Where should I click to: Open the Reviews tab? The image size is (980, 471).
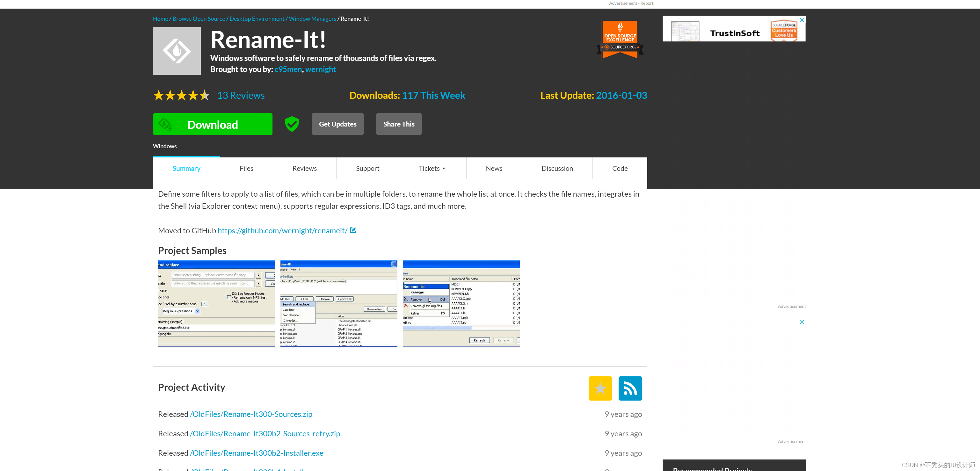click(304, 168)
